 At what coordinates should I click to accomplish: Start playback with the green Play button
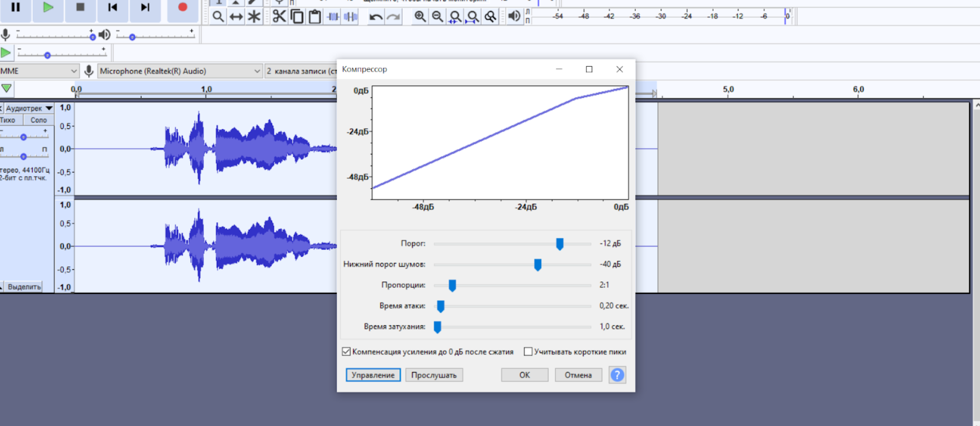point(48,8)
